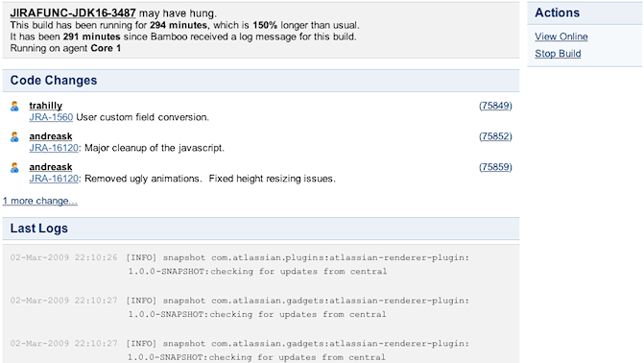The image size is (644, 363).
Task: Open andreask link for changeset 75859
Action: 51,167
